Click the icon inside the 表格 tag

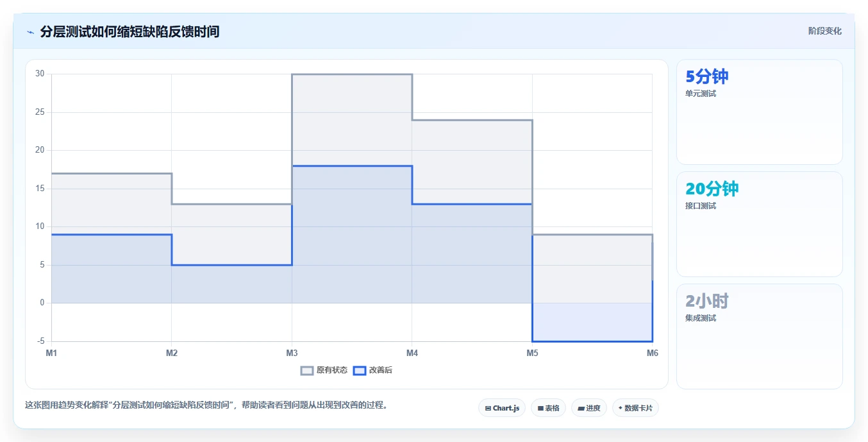pyautogui.click(x=540, y=408)
